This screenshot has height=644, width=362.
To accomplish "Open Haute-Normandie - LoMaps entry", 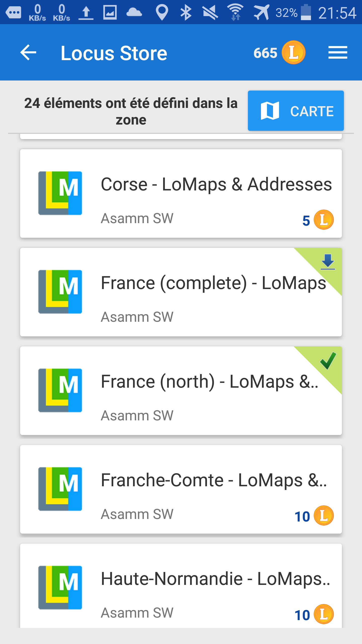I will (215, 579).
